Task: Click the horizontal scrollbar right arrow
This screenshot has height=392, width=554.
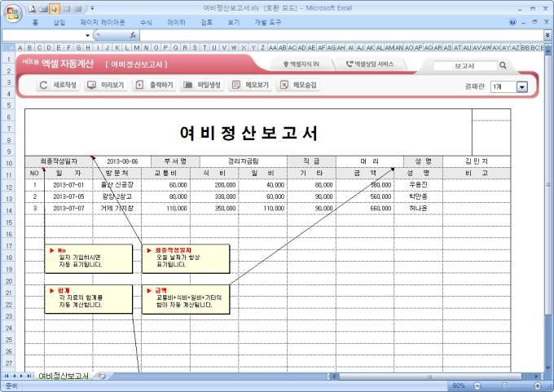Action: [536, 377]
